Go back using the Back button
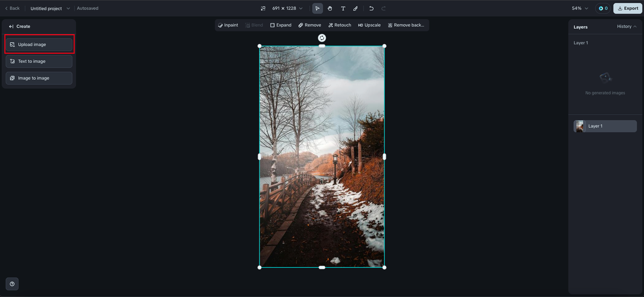The height and width of the screenshot is (297, 644). [x=12, y=9]
